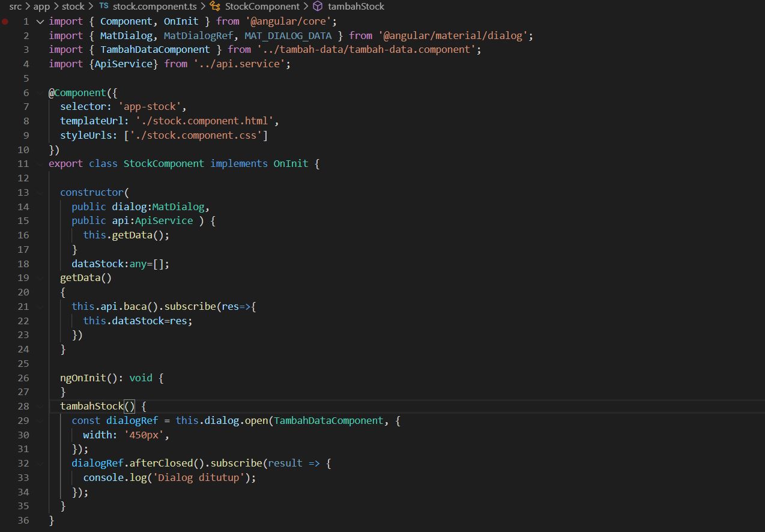Click the './stock.component.css' string
The image size is (765, 532).
click(196, 135)
